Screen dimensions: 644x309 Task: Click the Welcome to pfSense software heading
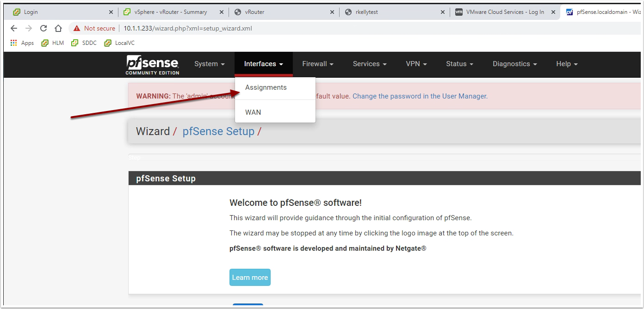[x=296, y=203]
